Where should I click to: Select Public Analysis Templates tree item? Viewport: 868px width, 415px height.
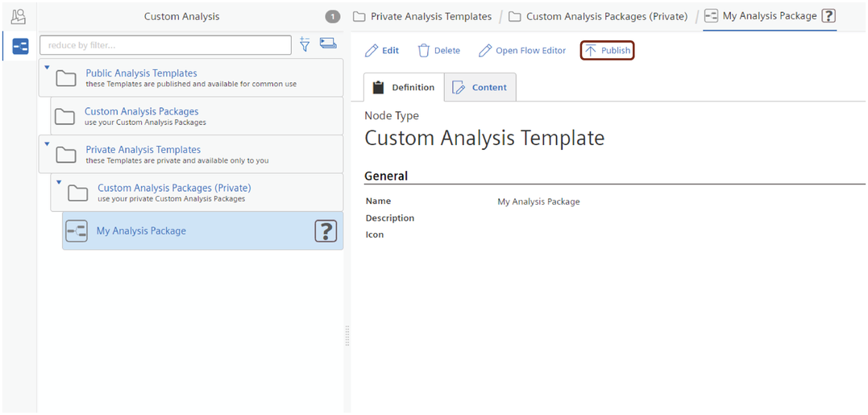[x=191, y=78]
